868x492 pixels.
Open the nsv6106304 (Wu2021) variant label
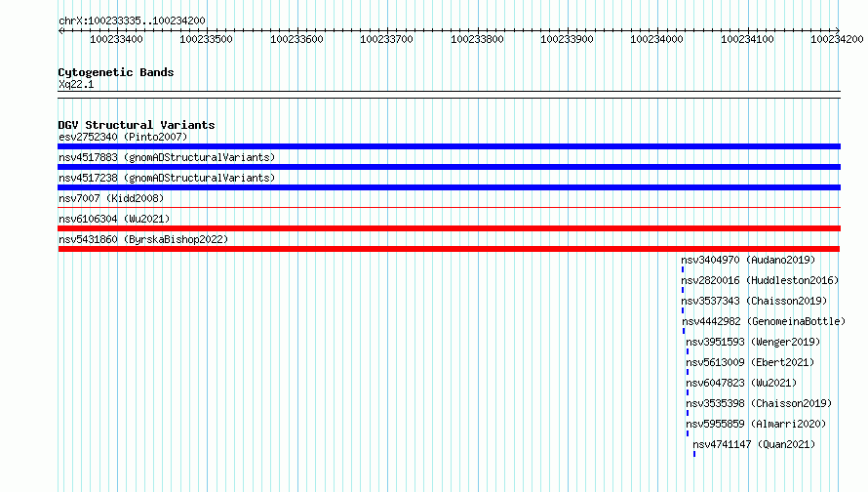click(114, 219)
